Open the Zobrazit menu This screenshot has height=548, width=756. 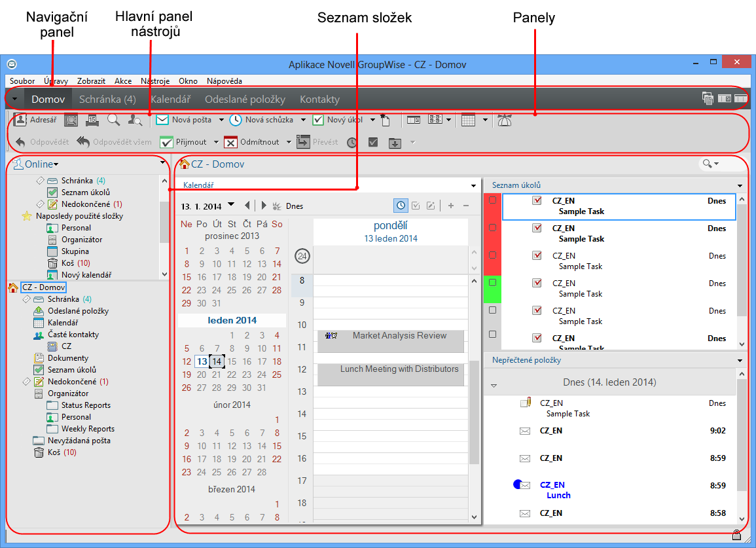91,81
